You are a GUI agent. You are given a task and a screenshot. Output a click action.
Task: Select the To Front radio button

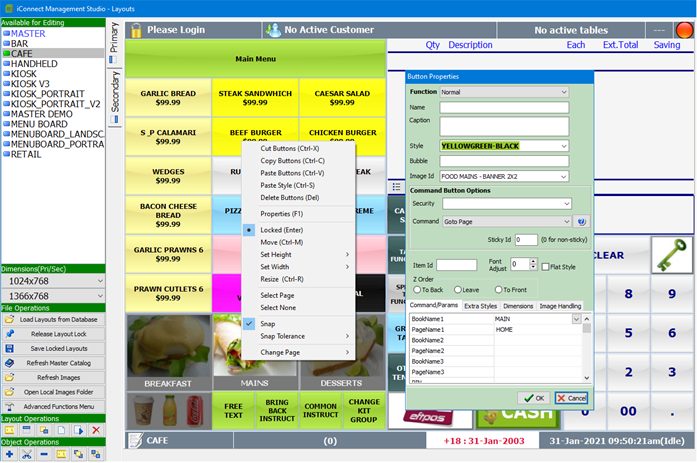coord(499,290)
